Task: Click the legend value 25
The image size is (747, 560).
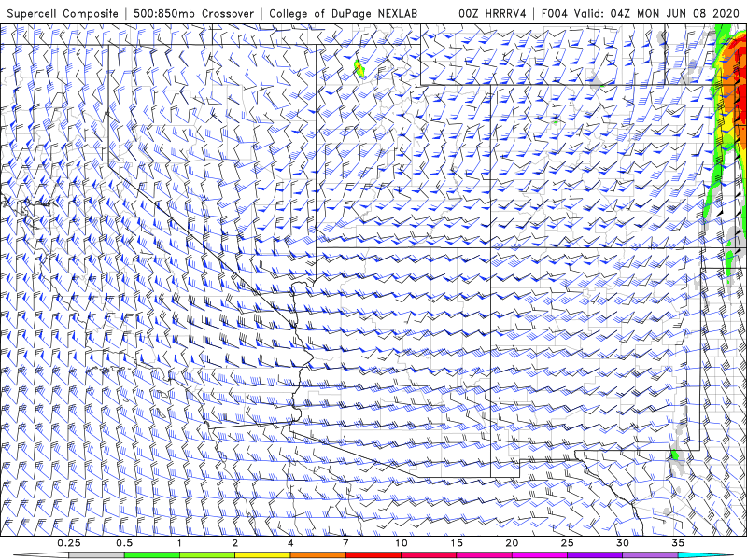Action: coord(568,543)
